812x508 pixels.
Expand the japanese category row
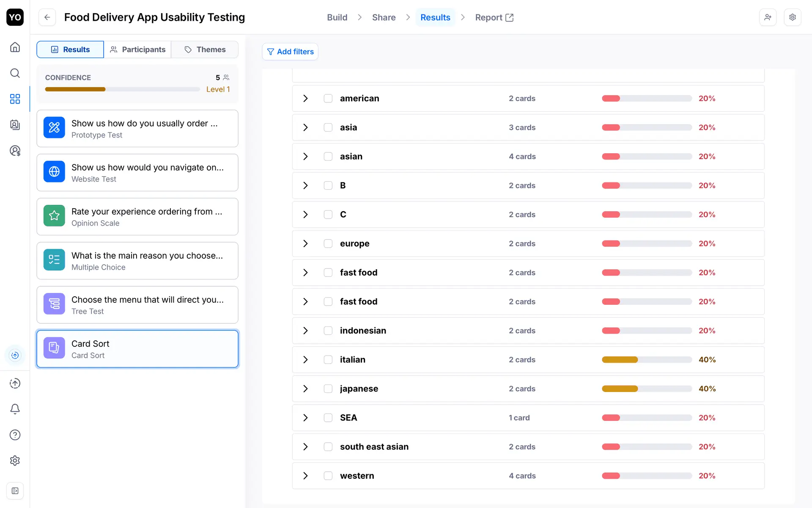305,389
